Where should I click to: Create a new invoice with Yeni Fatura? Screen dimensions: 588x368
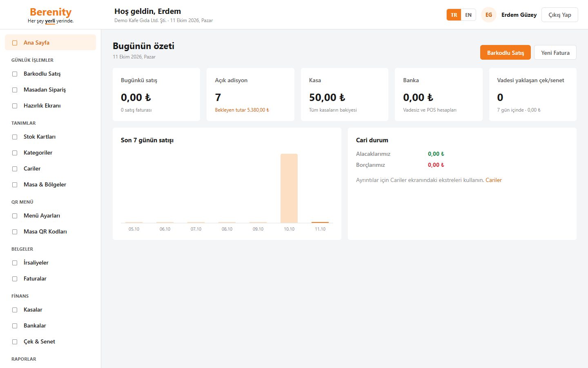555,52
